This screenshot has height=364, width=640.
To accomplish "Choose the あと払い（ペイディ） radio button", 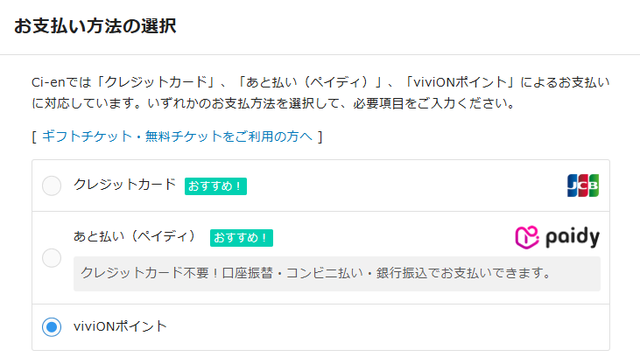I will tap(52, 258).
